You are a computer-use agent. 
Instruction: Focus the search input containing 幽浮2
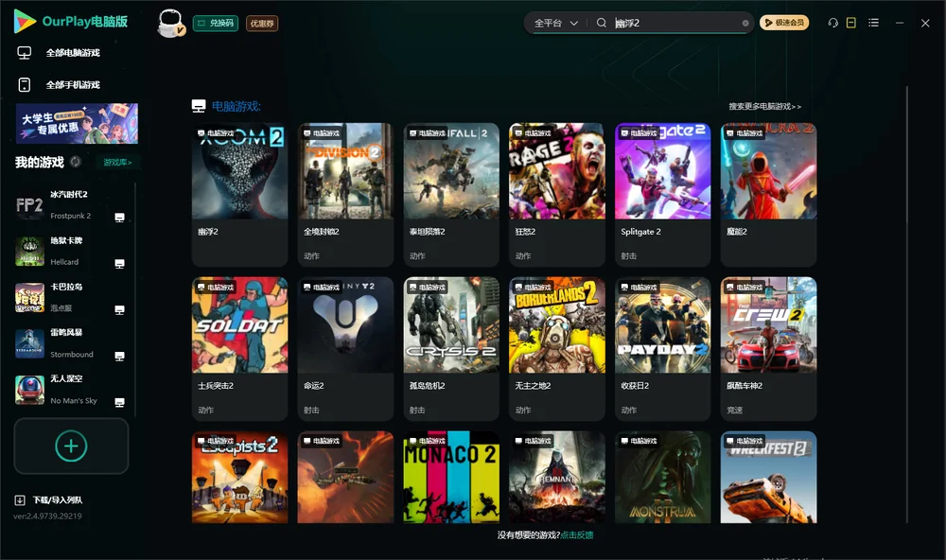click(675, 23)
